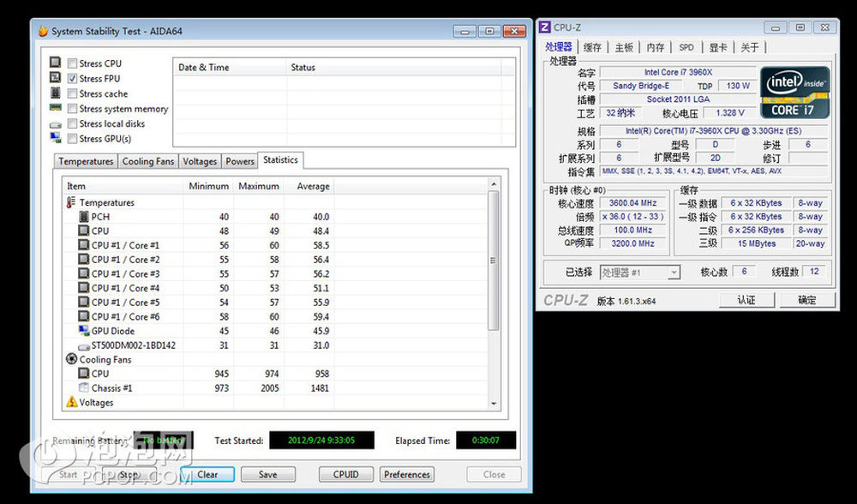Sort by the Average column header

(309, 186)
